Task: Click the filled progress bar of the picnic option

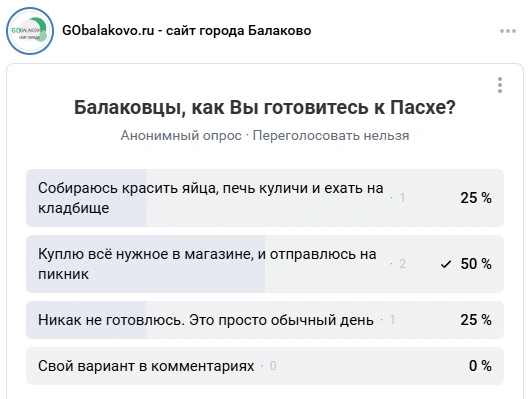Action: [145, 264]
